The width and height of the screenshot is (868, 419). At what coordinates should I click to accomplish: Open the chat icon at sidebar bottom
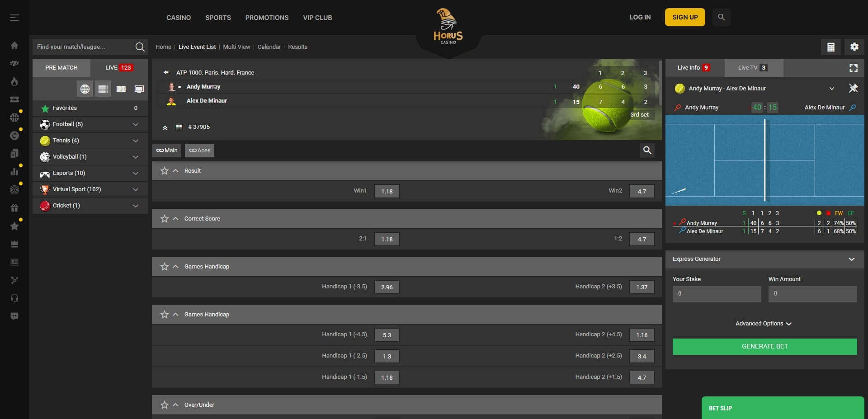point(14,316)
